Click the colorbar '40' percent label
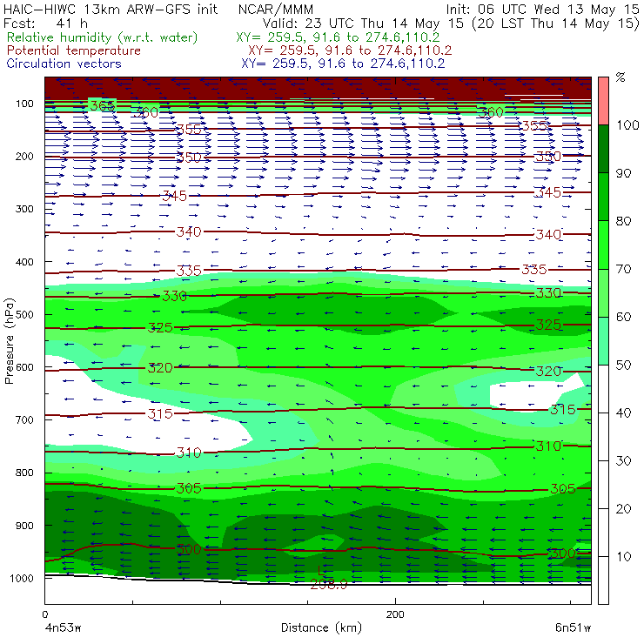This screenshot has height=644, width=644. [x=623, y=413]
